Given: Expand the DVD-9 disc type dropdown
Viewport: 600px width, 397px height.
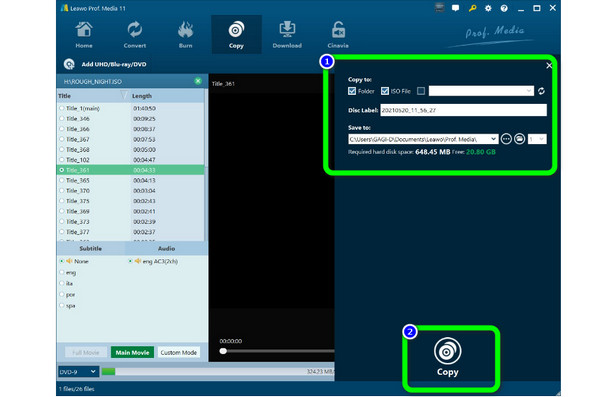Looking at the screenshot, I should [78, 372].
